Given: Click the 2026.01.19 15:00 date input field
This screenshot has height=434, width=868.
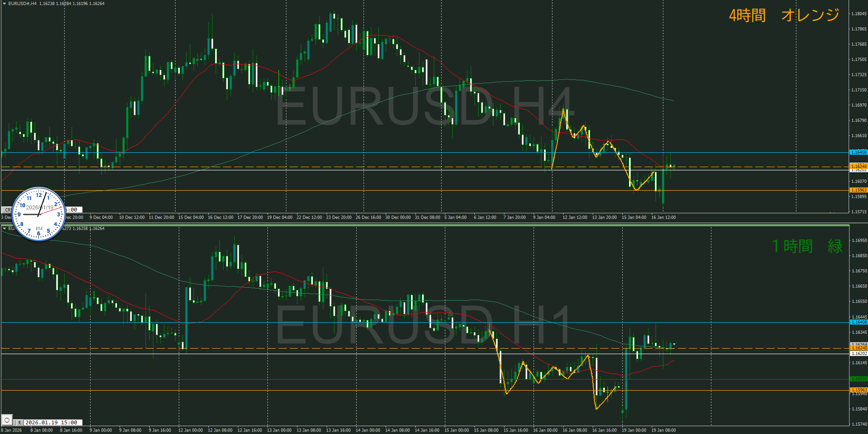Looking at the screenshot, I should tap(53, 422).
